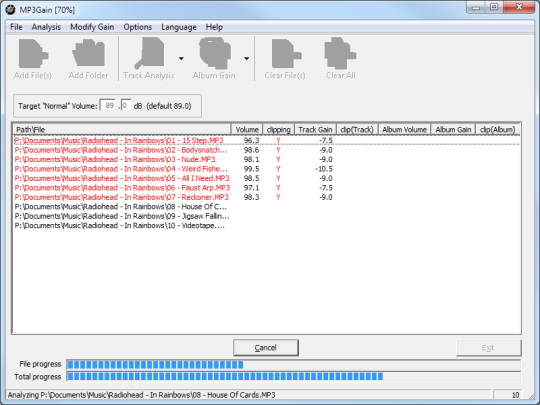Click the Album Gain toolbar icon
The image size is (540, 405).
pos(214,53)
